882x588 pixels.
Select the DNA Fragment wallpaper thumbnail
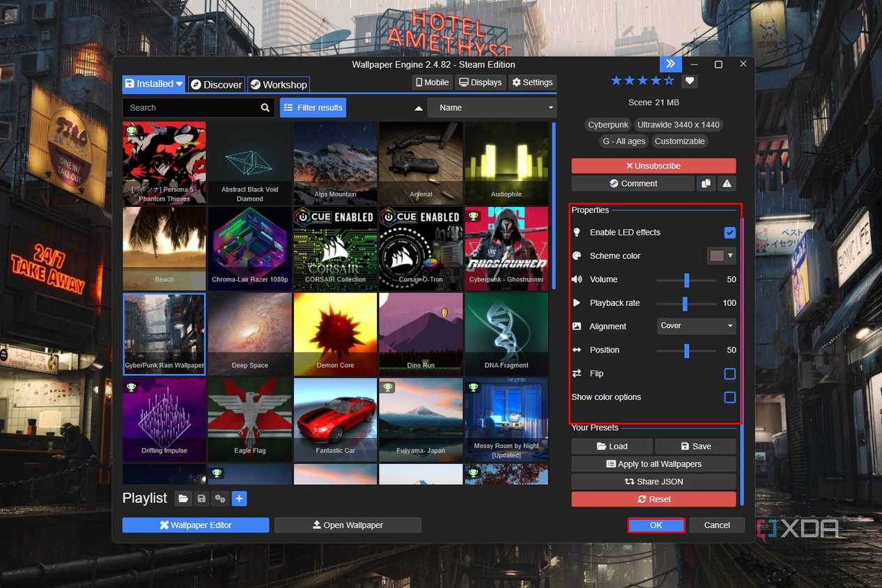[x=506, y=334]
